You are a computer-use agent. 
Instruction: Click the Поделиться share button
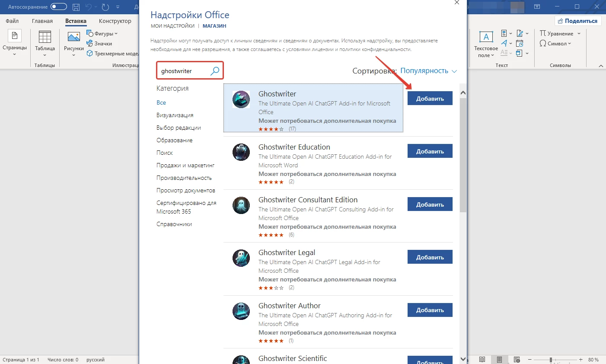pyautogui.click(x=578, y=21)
